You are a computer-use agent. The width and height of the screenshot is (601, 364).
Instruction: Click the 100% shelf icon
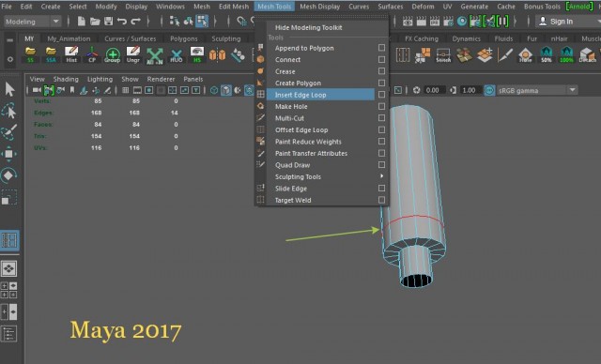pyautogui.click(x=566, y=54)
